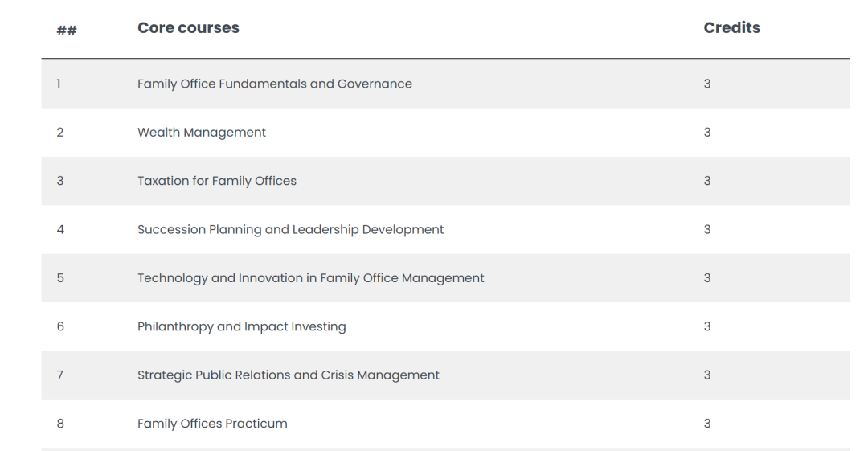This screenshot has width=868, height=451.
Task: Click the "Core courses" column header
Action: (188, 28)
